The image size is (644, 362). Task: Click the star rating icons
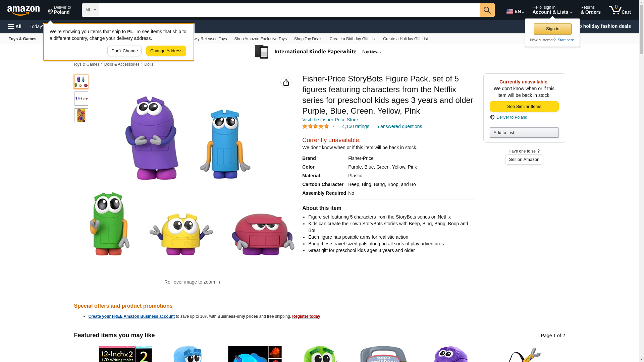(315, 126)
